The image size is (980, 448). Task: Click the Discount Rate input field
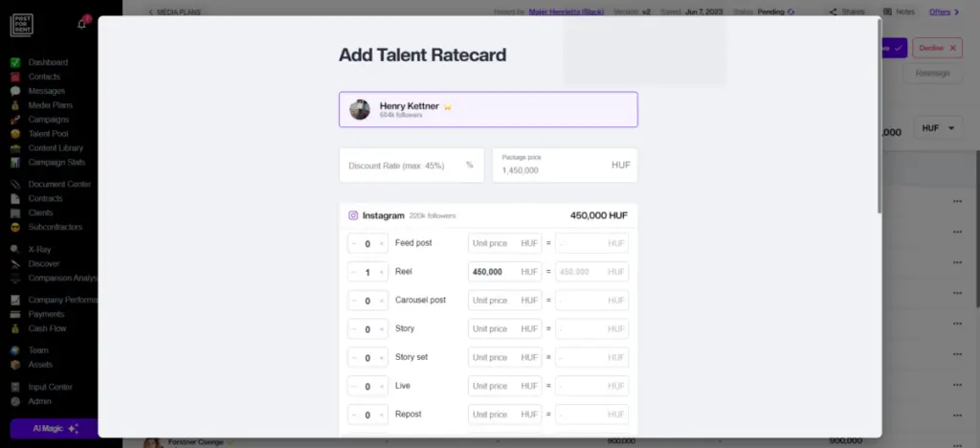402,166
